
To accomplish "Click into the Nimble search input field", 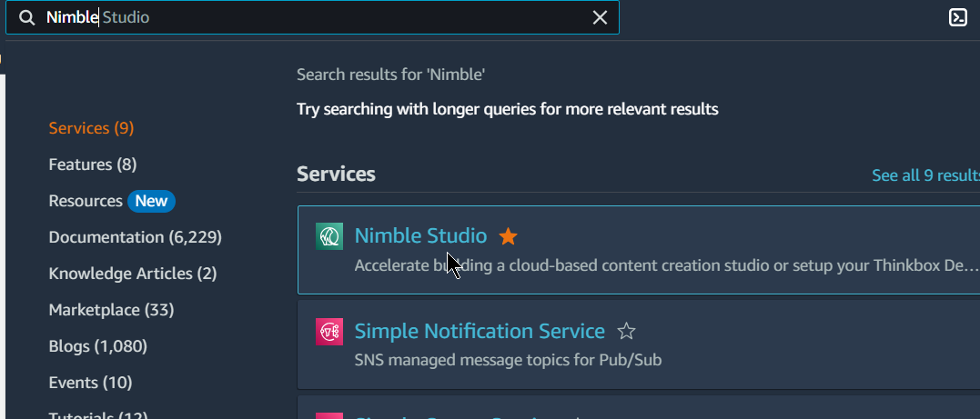I will click(x=312, y=17).
